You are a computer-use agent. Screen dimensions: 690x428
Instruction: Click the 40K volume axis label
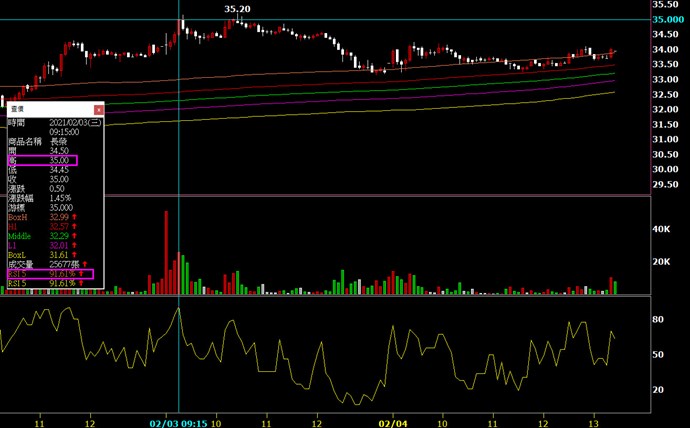(x=661, y=229)
